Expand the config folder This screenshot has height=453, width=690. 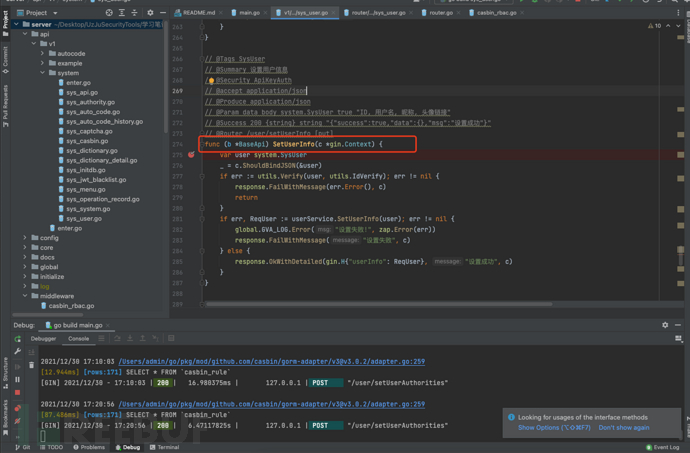26,238
